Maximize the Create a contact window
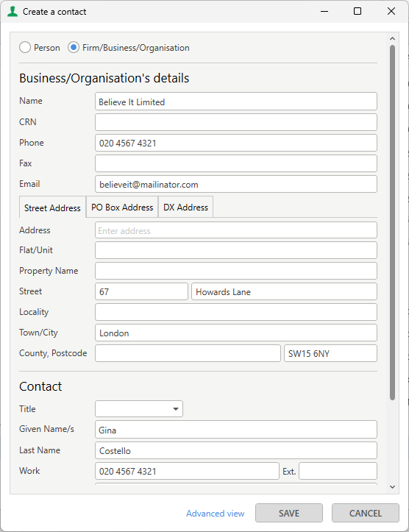 pos(358,11)
